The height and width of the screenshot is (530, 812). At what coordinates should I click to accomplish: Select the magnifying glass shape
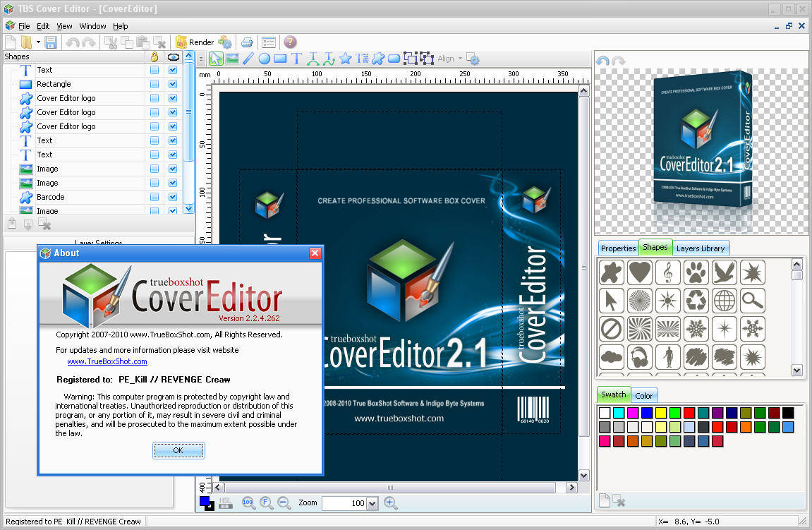[x=753, y=300]
